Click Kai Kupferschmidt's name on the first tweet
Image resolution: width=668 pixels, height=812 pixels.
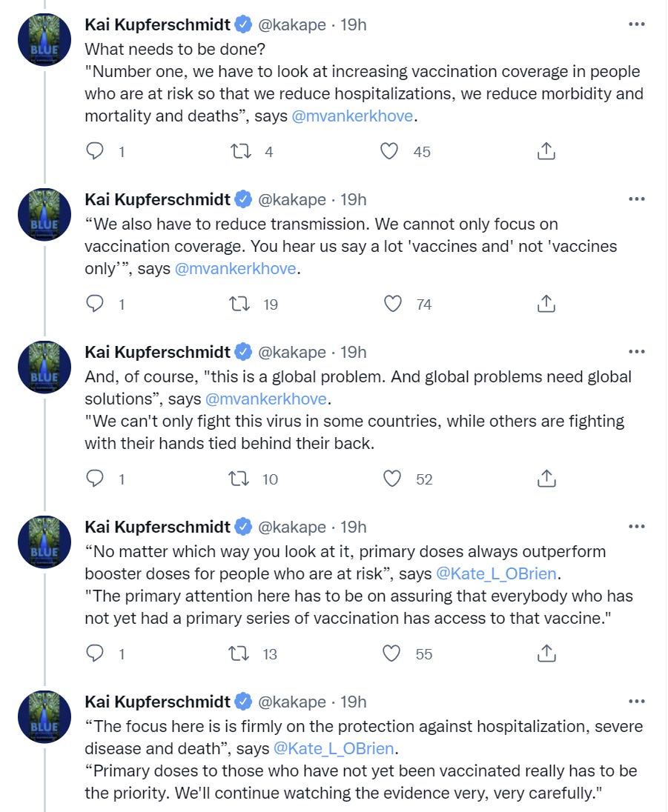(158, 24)
